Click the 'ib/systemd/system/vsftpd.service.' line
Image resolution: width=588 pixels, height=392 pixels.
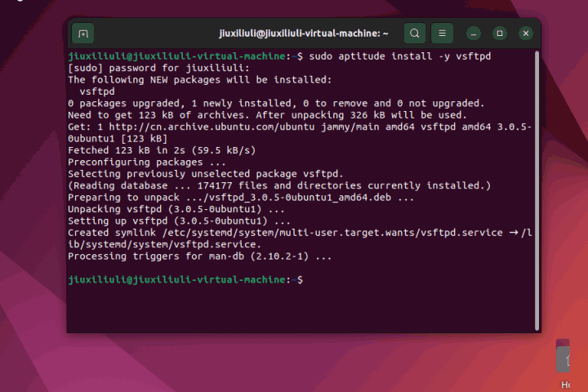(164, 244)
